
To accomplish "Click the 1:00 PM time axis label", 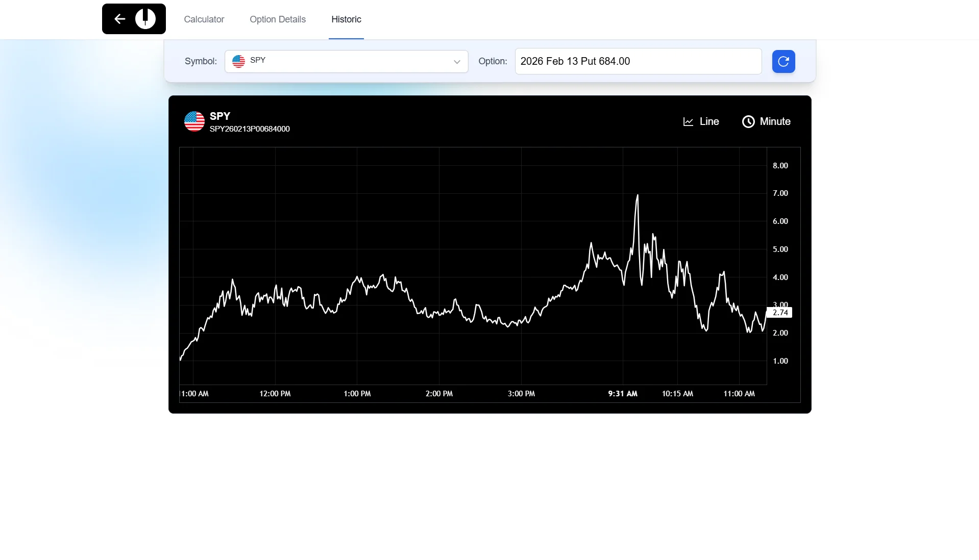I will [357, 394].
